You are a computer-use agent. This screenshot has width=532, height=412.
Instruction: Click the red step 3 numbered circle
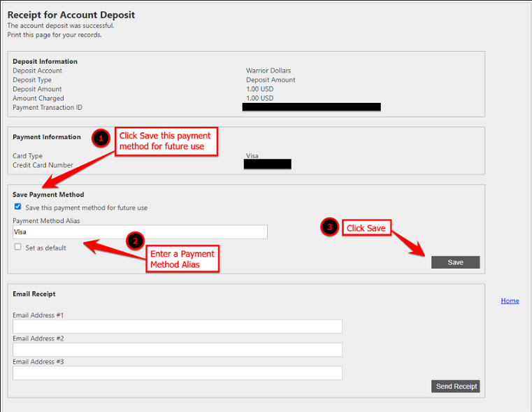tap(329, 227)
